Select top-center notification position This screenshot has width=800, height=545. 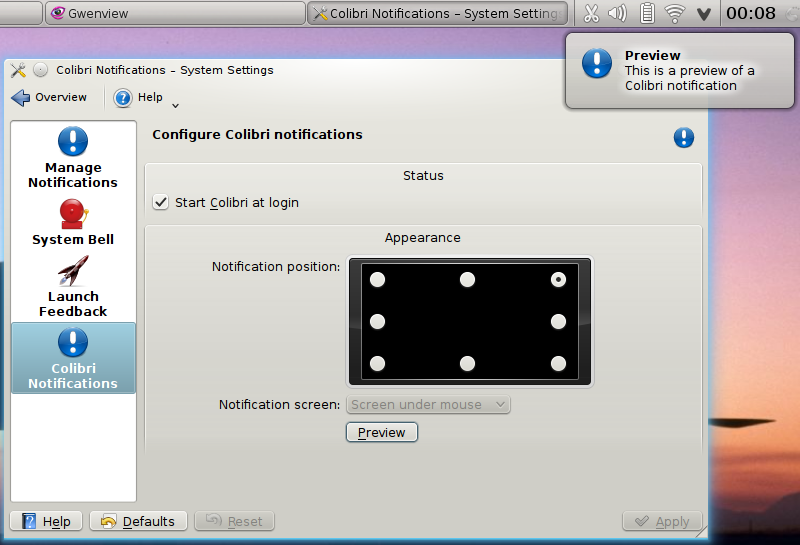[x=467, y=280]
